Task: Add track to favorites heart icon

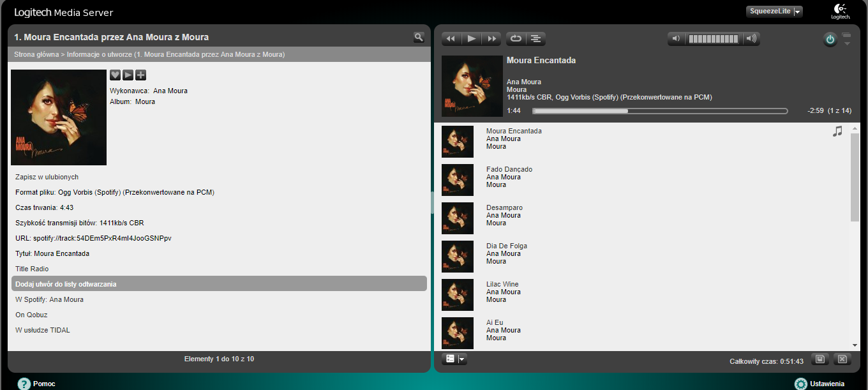Action: click(115, 75)
